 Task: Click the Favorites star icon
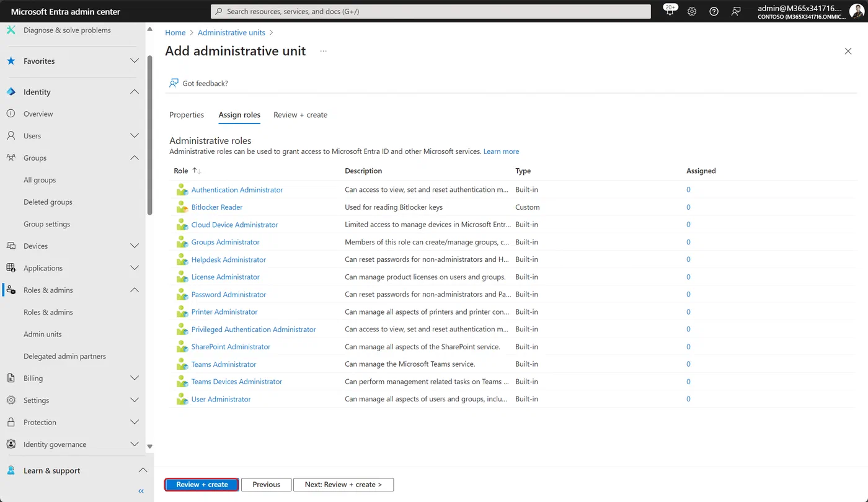pyautogui.click(x=11, y=61)
